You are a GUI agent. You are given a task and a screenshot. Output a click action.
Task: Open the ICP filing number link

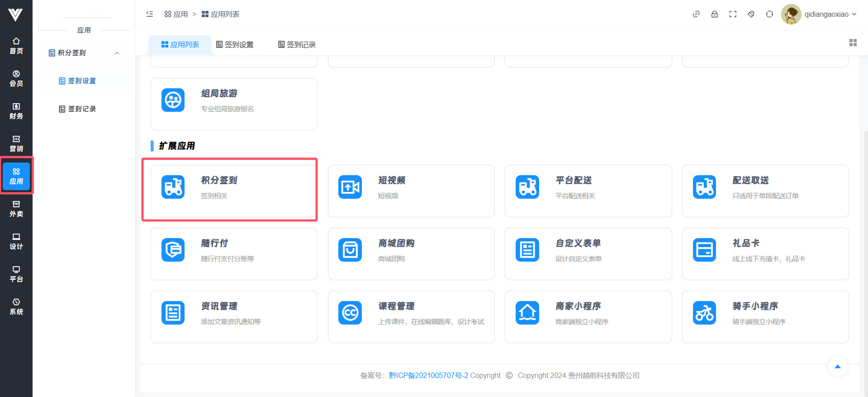click(x=428, y=375)
